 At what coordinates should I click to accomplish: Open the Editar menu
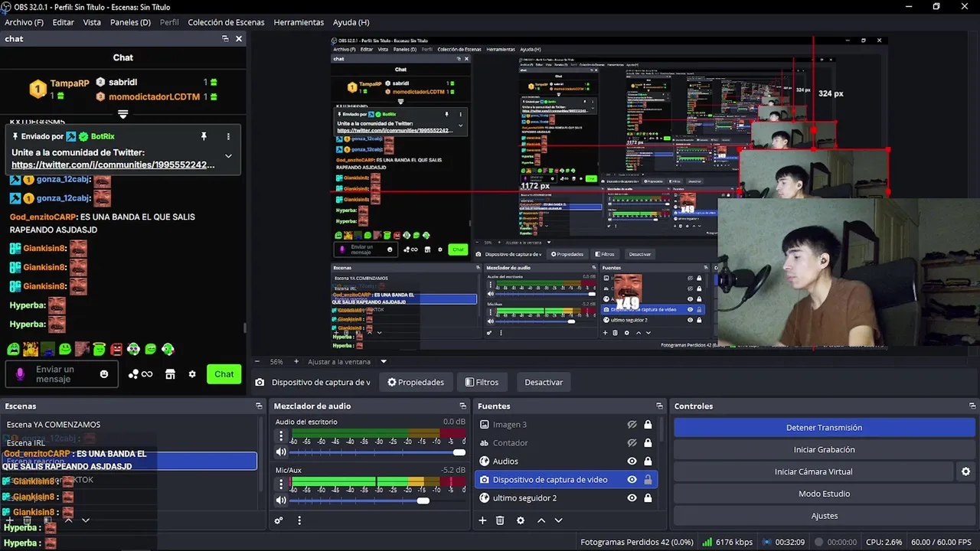tap(64, 22)
